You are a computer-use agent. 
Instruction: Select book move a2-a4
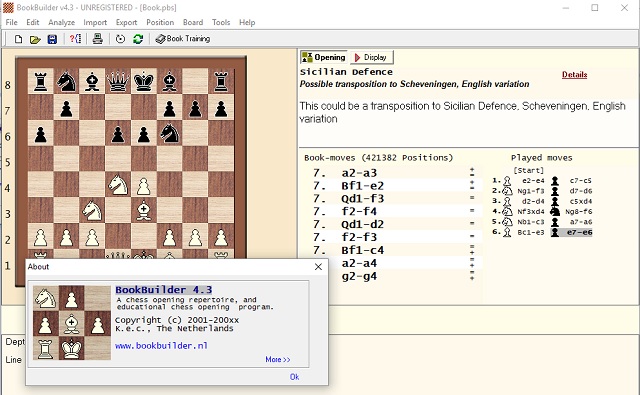pos(359,263)
